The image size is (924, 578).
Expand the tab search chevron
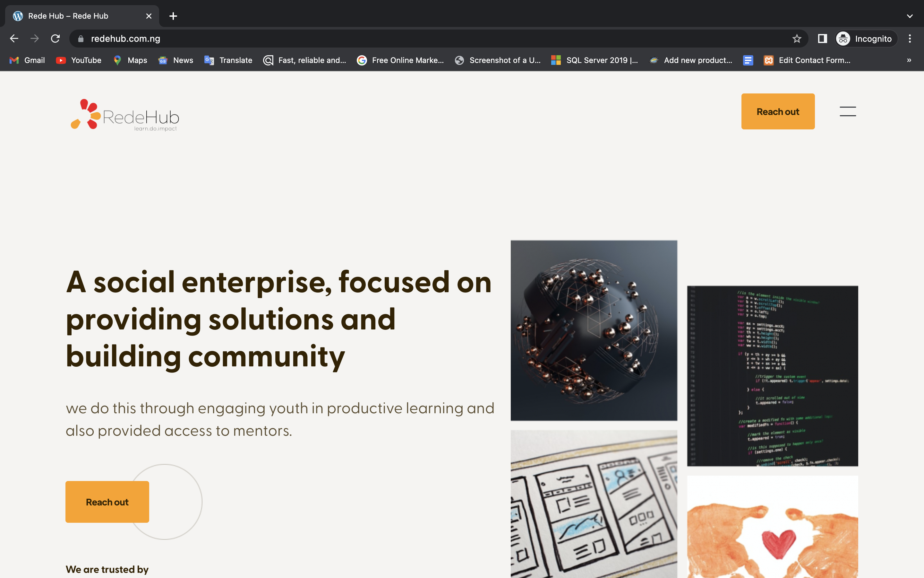coord(910,16)
